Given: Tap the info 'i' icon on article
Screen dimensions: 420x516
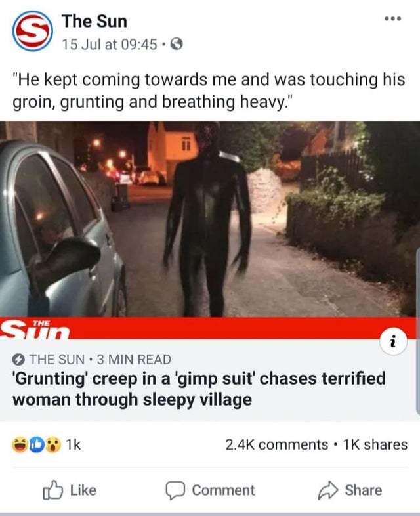Looking at the screenshot, I should click(393, 341).
